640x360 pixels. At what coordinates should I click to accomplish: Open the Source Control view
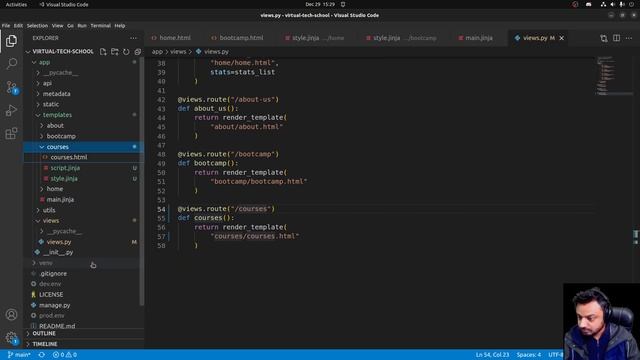click(11, 87)
